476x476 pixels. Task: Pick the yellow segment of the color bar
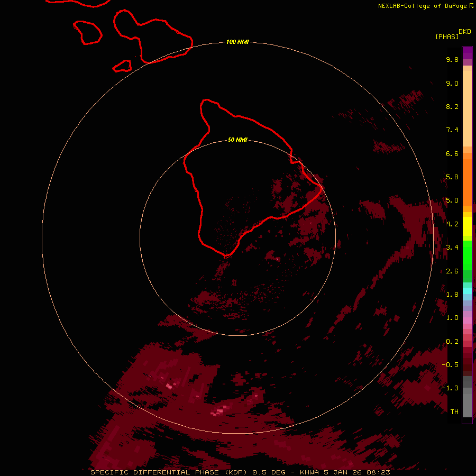coord(467,226)
